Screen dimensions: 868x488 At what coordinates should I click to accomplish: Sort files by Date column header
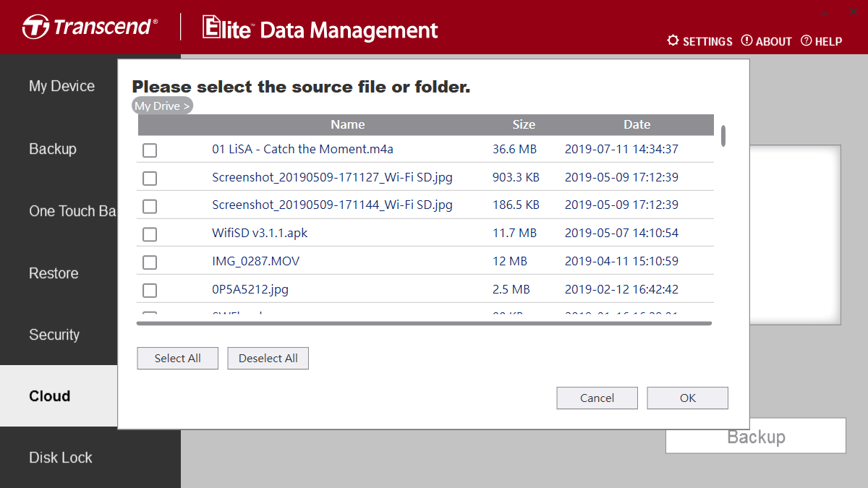[x=637, y=124]
